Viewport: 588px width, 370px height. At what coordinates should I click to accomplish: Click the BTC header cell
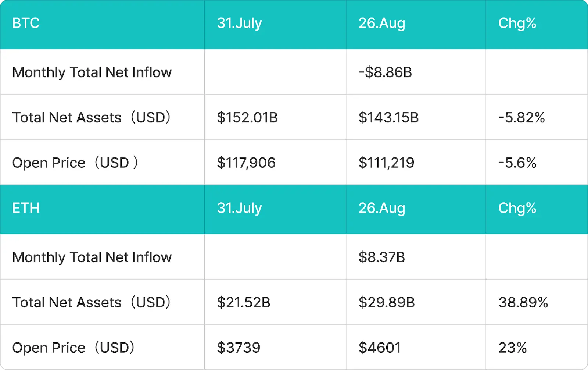(102, 24)
